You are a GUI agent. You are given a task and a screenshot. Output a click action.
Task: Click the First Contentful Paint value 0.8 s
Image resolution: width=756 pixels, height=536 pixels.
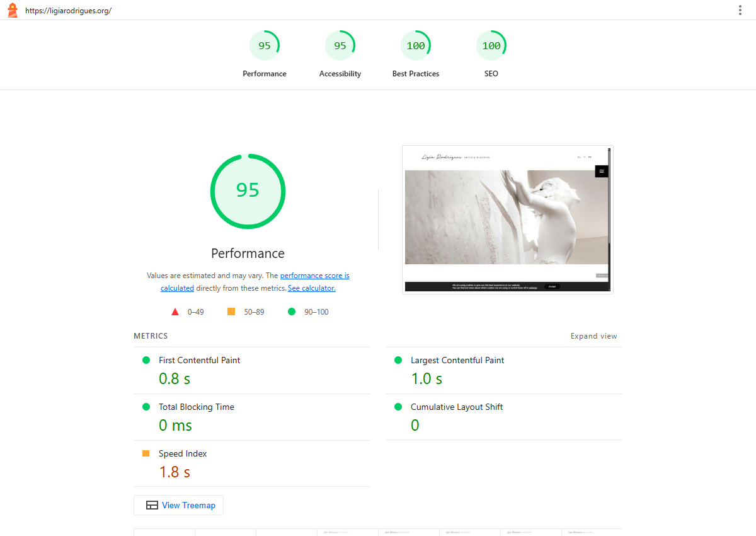pyautogui.click(x=175, y=378)
